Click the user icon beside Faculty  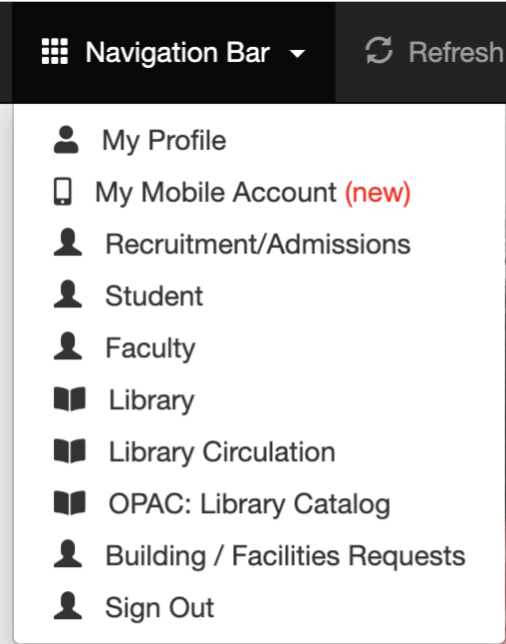68,346
